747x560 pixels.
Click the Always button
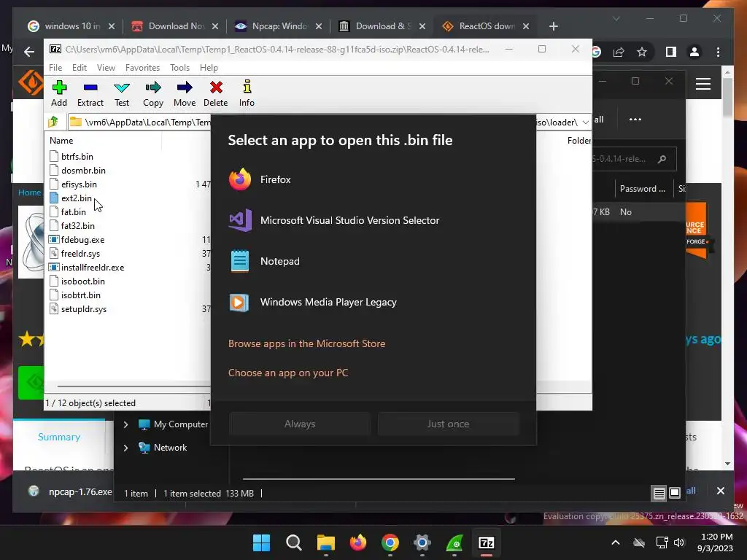pyautogui.click(x=300, y=424)
